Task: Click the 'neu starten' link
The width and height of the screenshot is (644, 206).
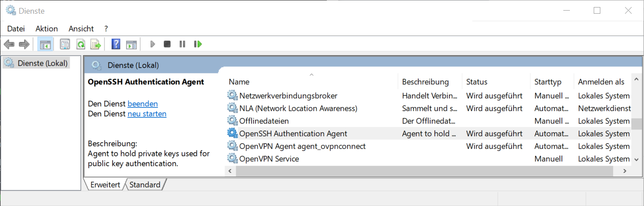Action: click(x=147, y=114)
